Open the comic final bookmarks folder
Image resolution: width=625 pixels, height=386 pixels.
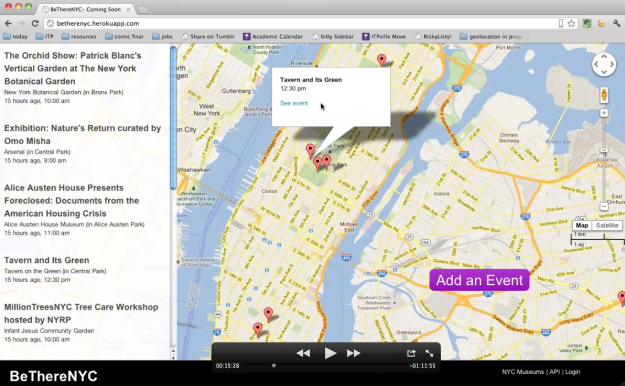pos(124,36)
